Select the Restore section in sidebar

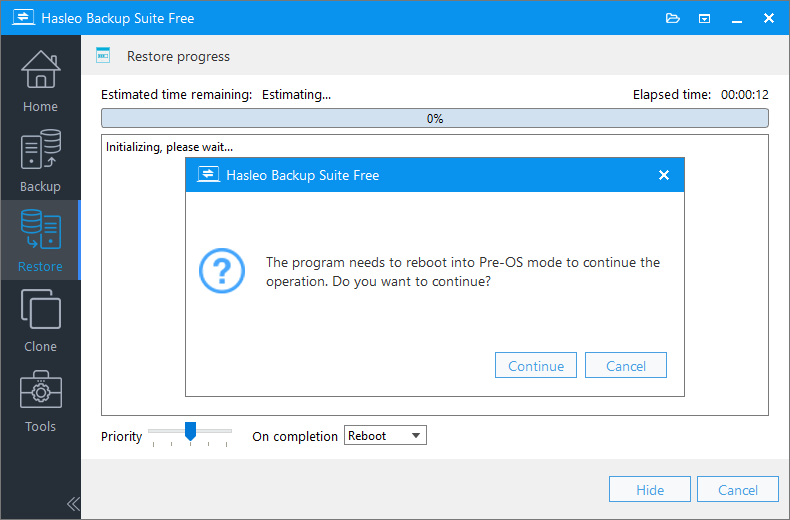pos(40,240)
